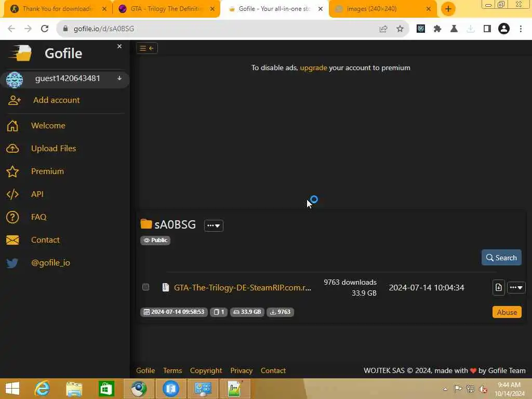
Task: Open the Windows Start button
Action: [12, 389]
